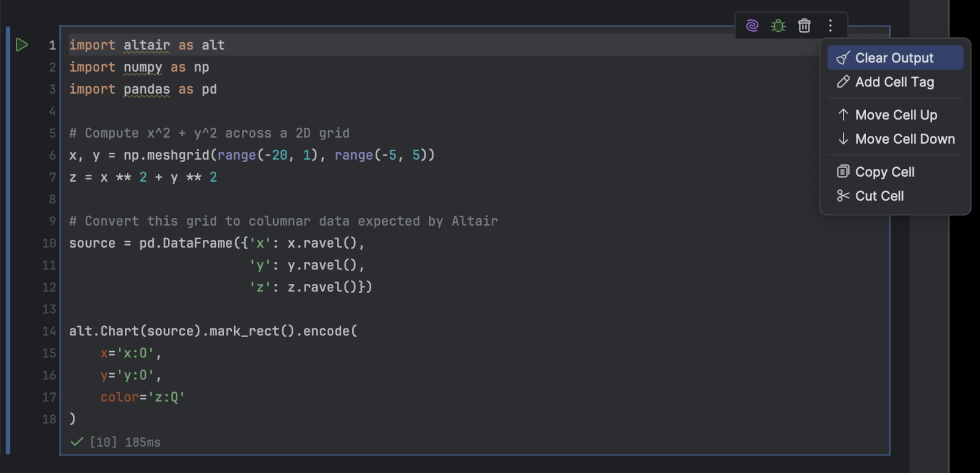Choose Cut Cell from the menu
Screen dimensions: 980x473
(879, 196)
